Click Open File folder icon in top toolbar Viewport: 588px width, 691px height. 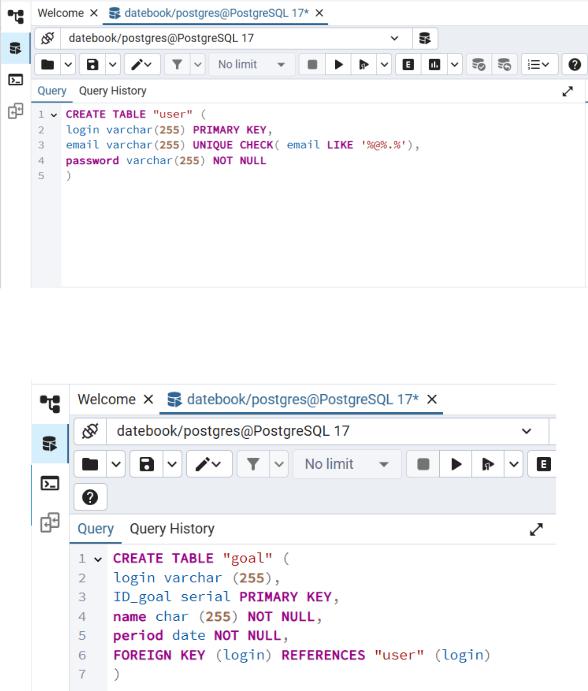[48, 65]
